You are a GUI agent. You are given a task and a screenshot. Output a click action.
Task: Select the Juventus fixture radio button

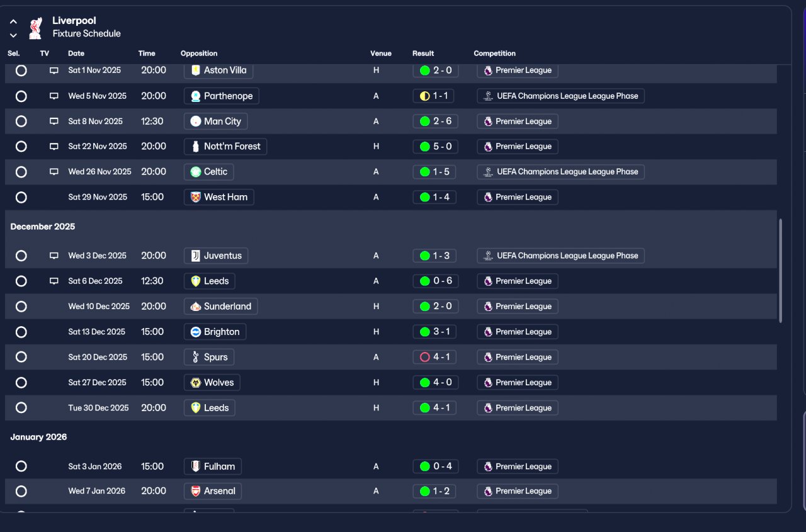21,256
